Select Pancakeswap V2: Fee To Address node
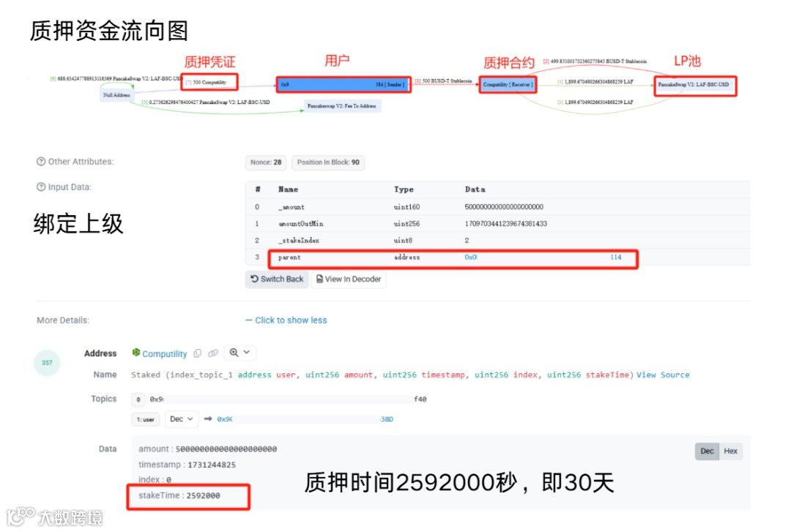791x532 pixels. click(x=342, y=106)
